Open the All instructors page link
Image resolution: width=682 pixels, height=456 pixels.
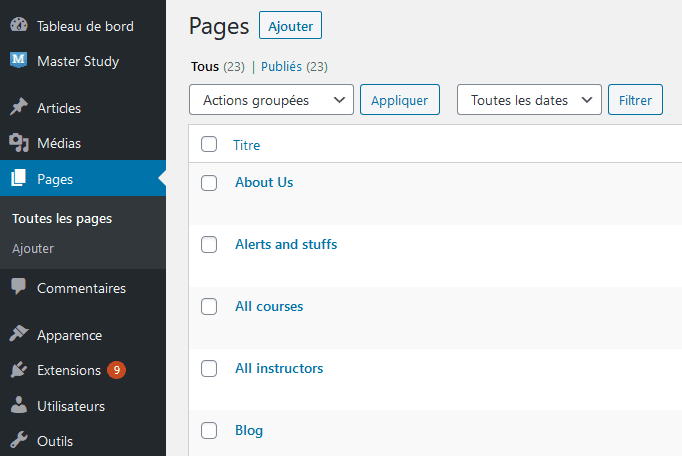(x=279, y=369)
